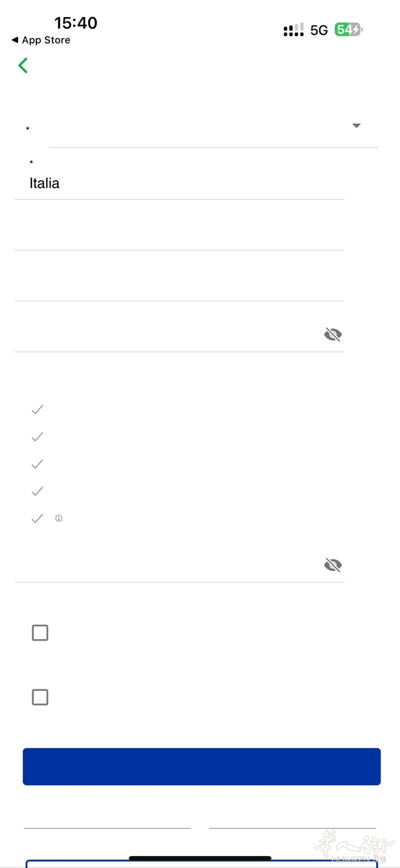Tap the battery indicator in status bar

pos(348,30)
